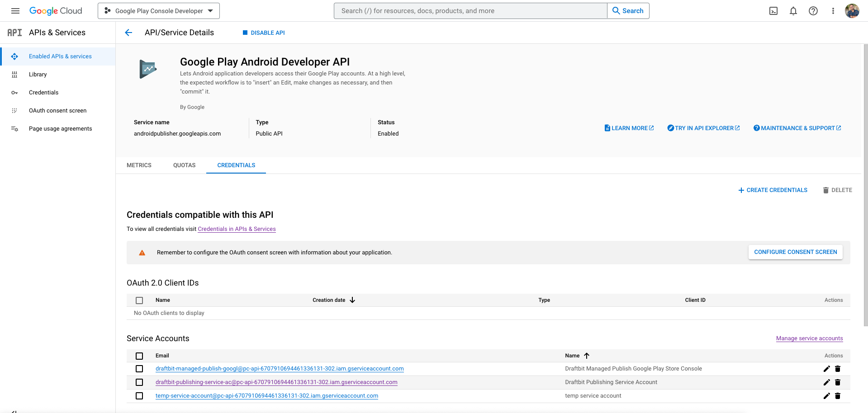Switch to the QUOTAS tab
This screenshot has height=413, width=868.
coord(184,165)
